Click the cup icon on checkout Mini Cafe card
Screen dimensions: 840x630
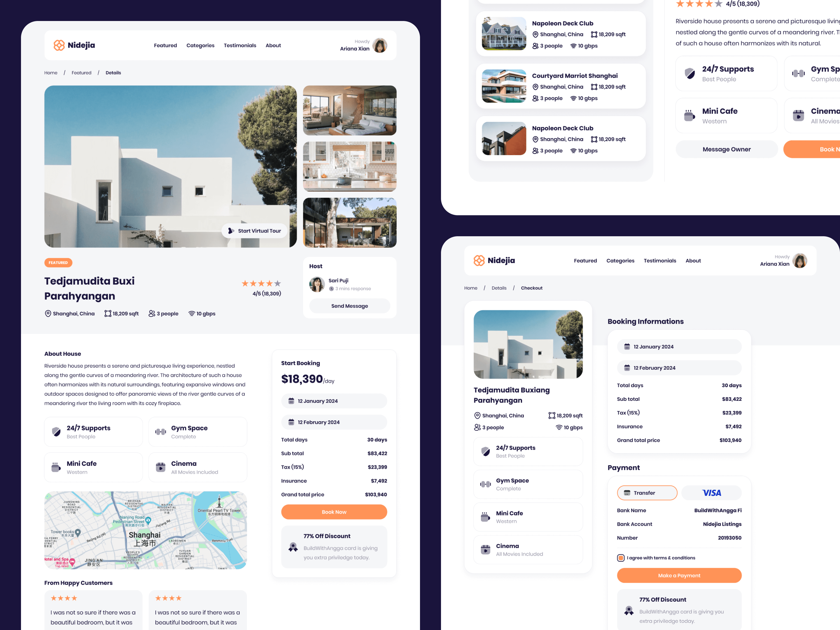[x=486, y=517]
